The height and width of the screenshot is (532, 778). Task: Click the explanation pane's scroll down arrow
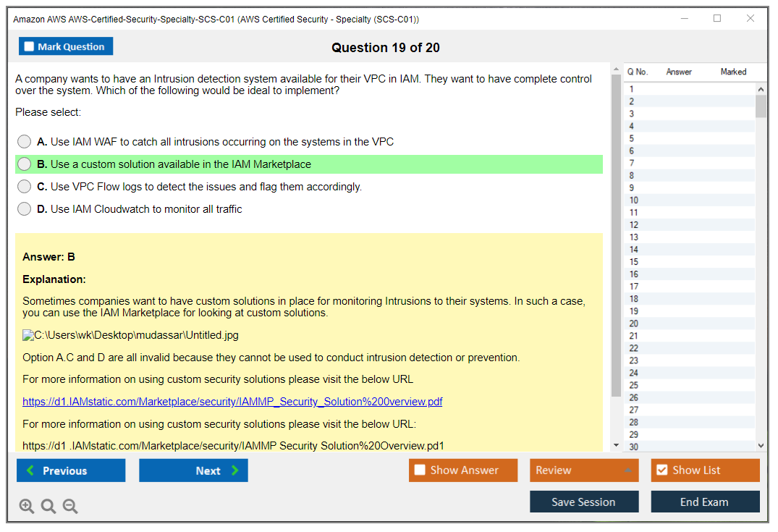616,445
